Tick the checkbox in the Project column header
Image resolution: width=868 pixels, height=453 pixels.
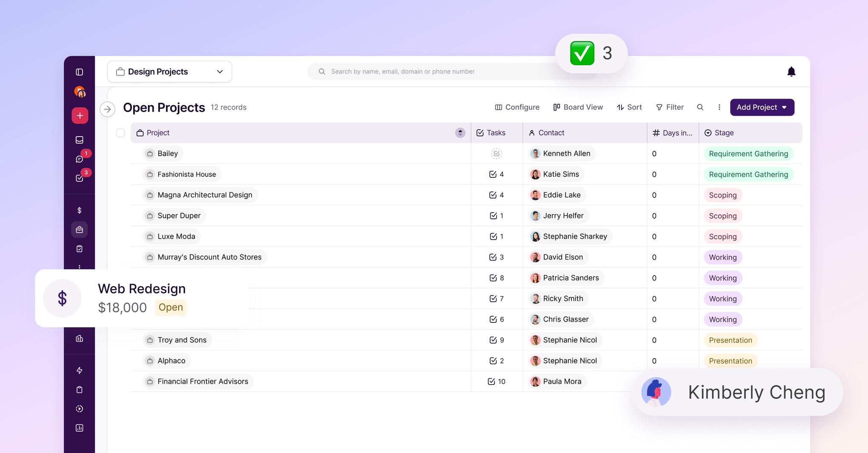120,133
